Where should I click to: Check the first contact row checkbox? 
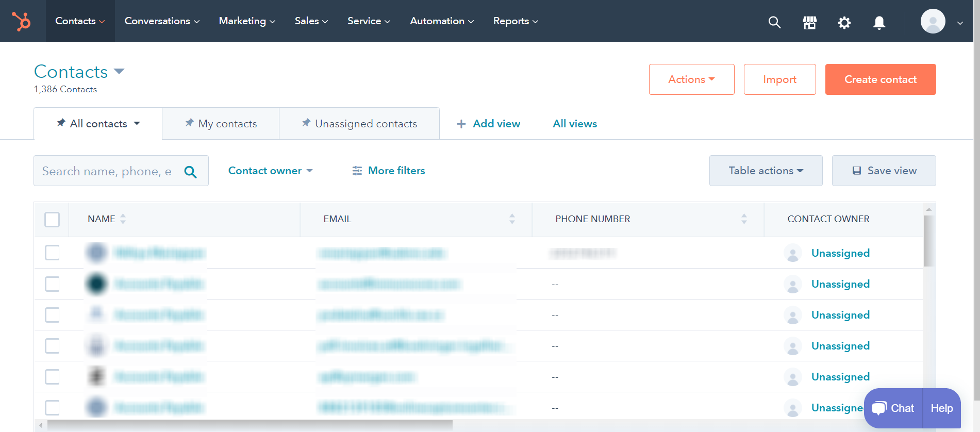tap(52, 253)
